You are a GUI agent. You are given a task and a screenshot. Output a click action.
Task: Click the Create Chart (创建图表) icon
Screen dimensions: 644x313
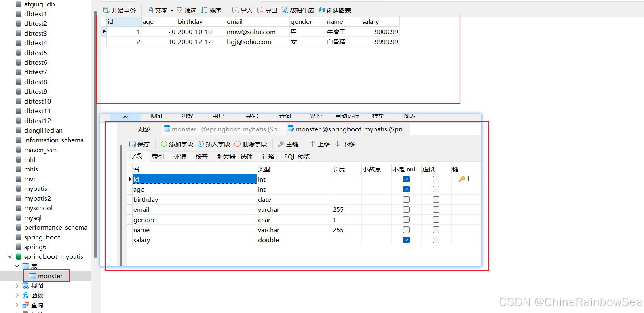[x=322, y=10]
